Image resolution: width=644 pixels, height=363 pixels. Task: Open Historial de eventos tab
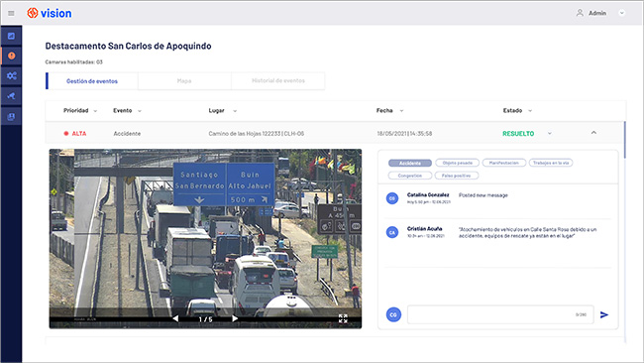278,81
